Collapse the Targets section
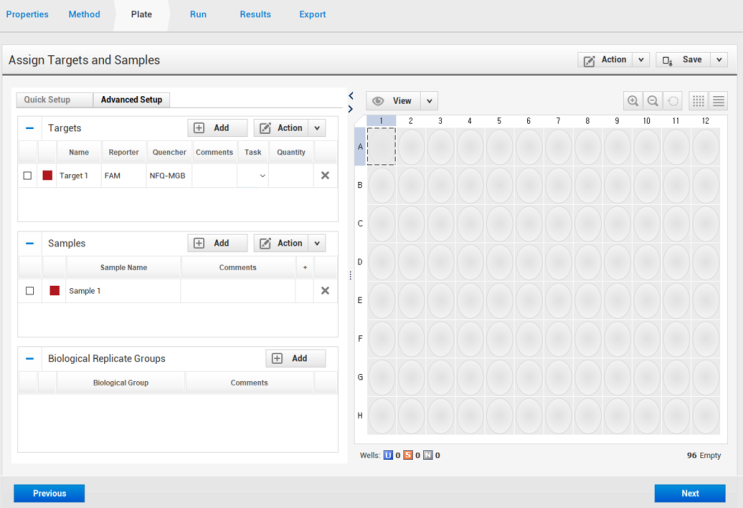Screen dimensions: 743x508 point(29,128)
